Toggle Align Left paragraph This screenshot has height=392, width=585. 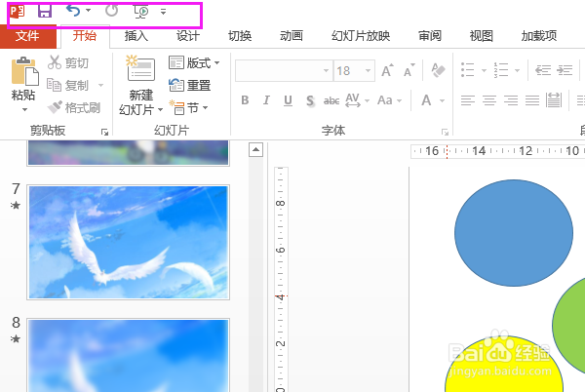pyautogui.click(x=467, y=100)
